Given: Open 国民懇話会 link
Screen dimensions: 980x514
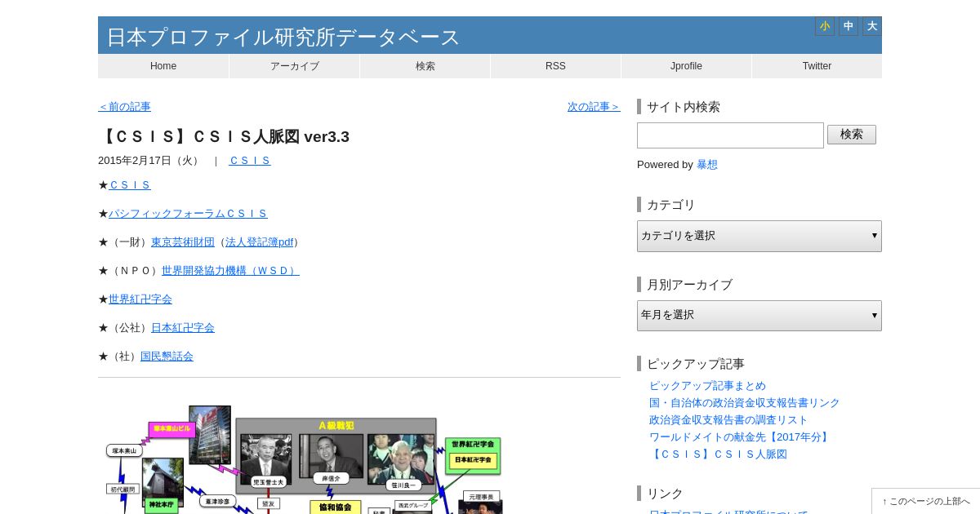Looking at the screenshot, I should pyautogui.click(x=167, y=357).
